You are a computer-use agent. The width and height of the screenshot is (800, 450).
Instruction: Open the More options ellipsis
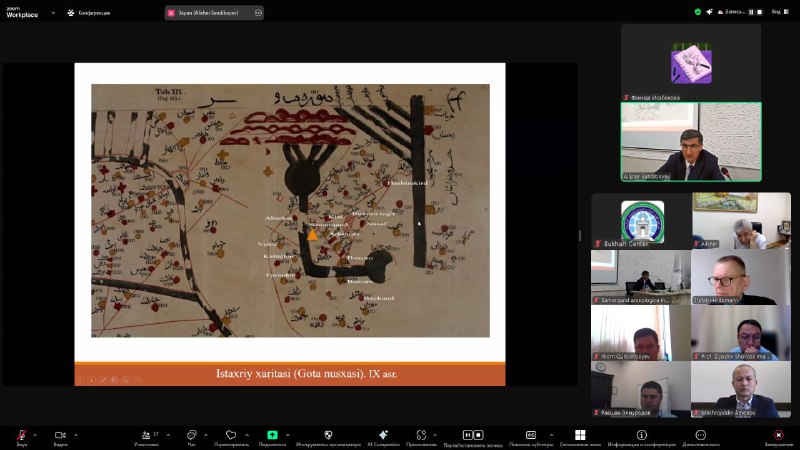pos(701,435)
